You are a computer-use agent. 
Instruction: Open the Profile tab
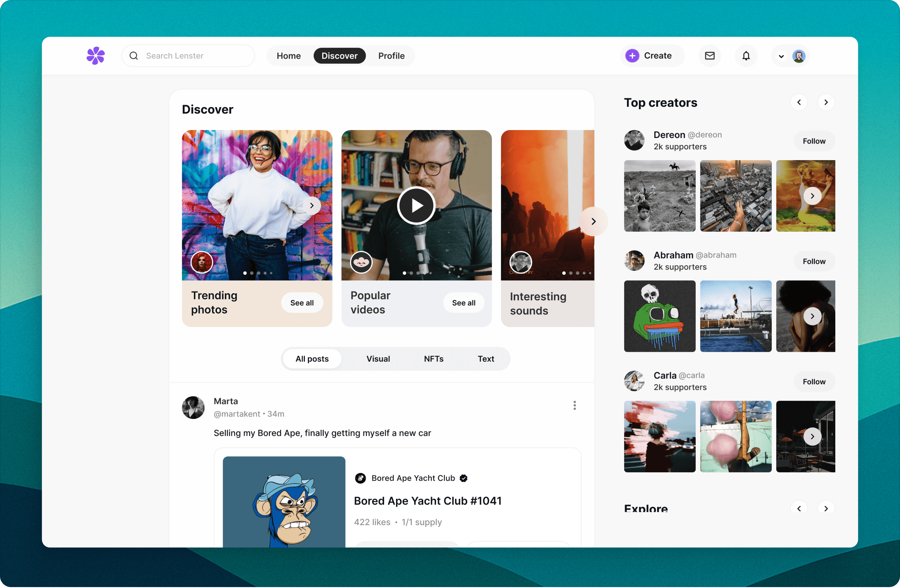tap(391, 56)
